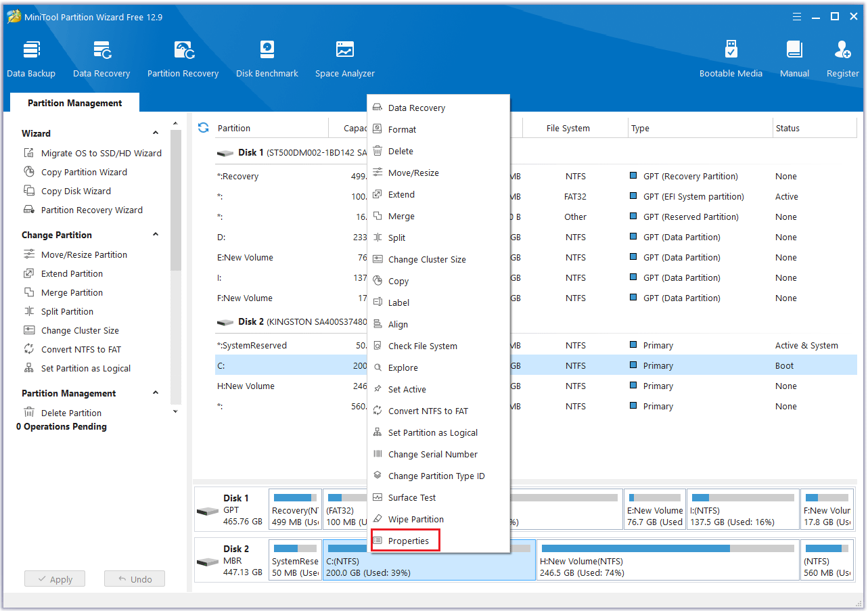Click Extend Partition in the sidebar
Viewport: 868px width, 611px height.
coord(63,273)
